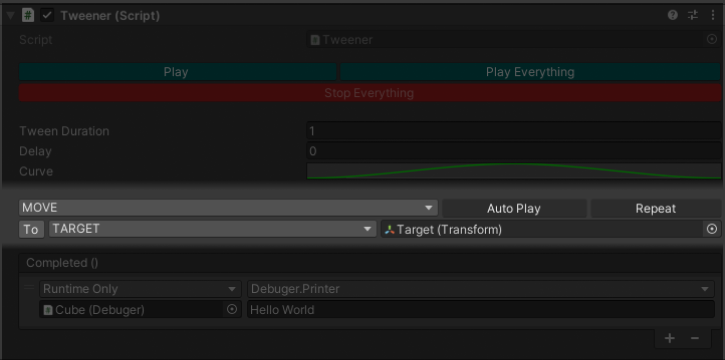Open object picker for Cube Debuger
This screenshot has height=360, width=725.
232,309
